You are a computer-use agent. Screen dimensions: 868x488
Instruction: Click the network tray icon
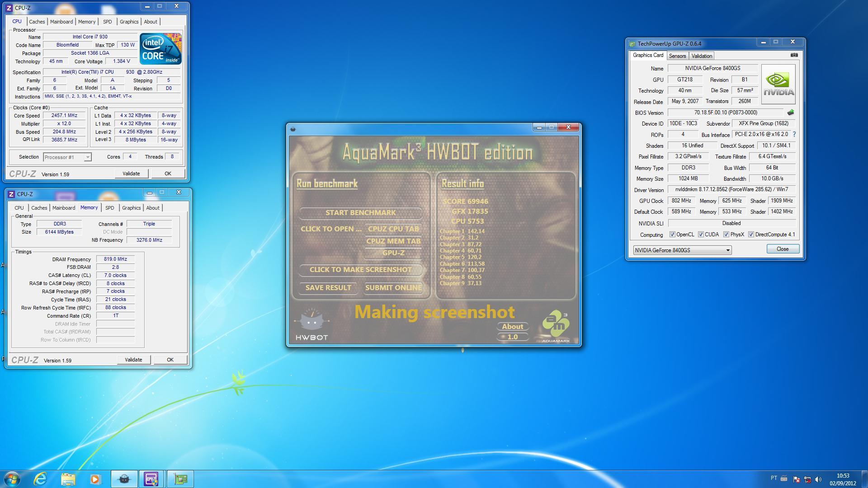click(807, 479)
